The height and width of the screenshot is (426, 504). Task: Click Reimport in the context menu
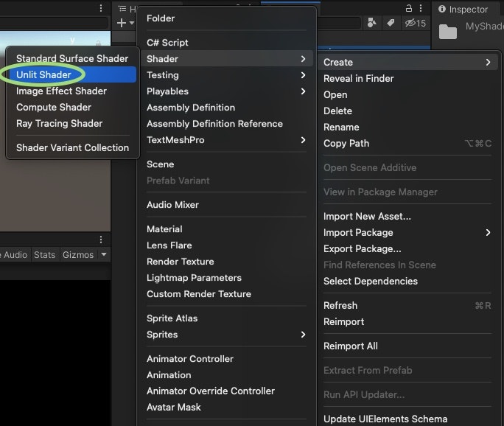point(408,322)
